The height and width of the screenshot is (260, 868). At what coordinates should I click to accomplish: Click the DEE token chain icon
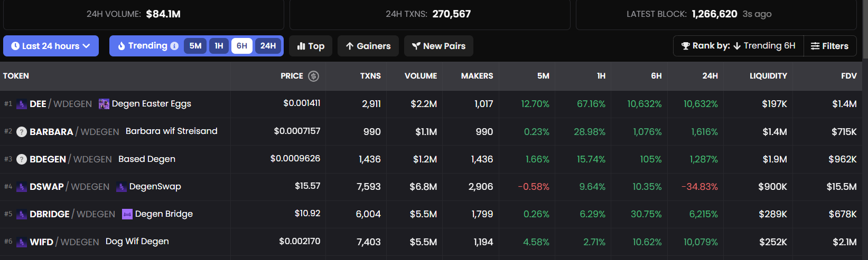coord(22,104)
